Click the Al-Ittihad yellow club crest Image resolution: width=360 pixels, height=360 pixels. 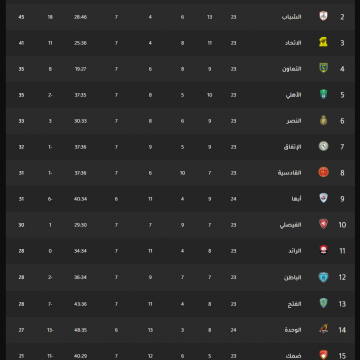(x=323, y=42)
